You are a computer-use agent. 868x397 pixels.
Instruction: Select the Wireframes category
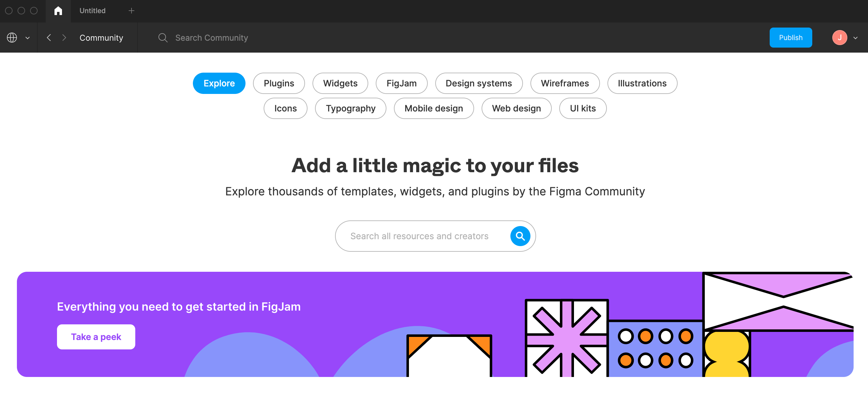click(x=565, y=83)
